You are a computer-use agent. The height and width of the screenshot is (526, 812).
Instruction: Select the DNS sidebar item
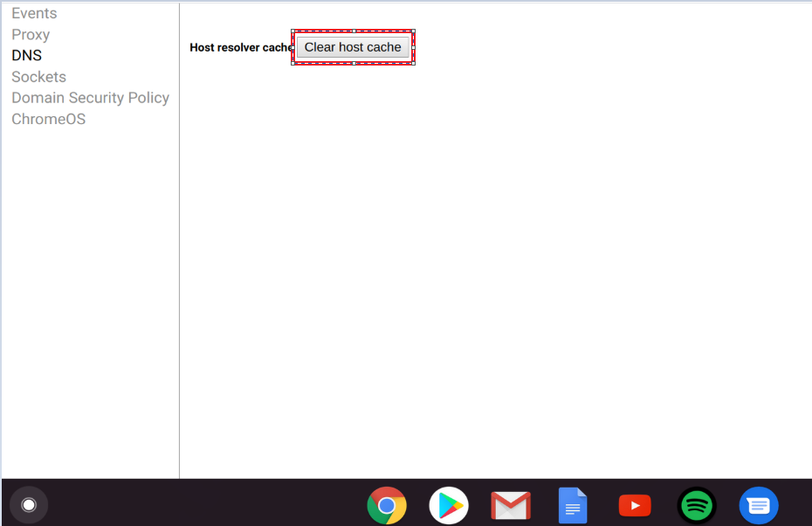point(26,55)
